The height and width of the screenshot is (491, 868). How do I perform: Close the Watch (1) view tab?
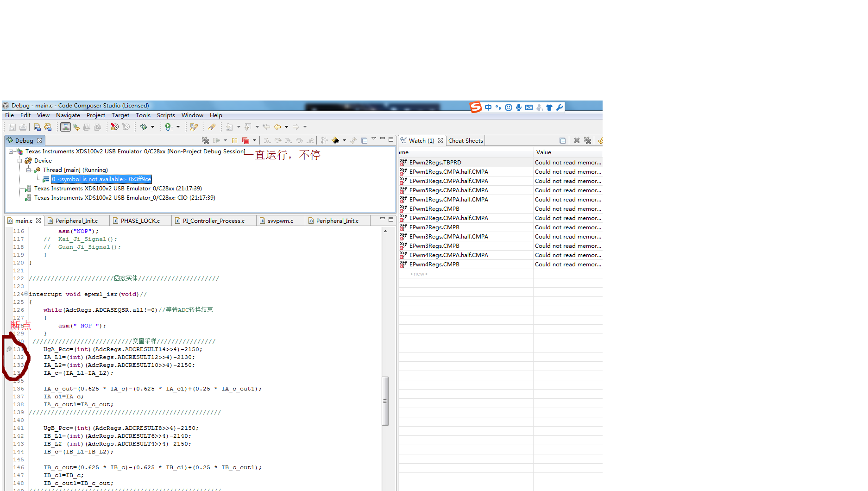click(440, 140)
